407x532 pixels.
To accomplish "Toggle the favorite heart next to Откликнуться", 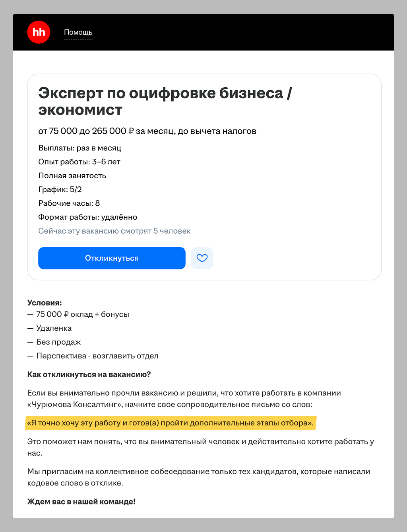I will [x=202, y=258].
